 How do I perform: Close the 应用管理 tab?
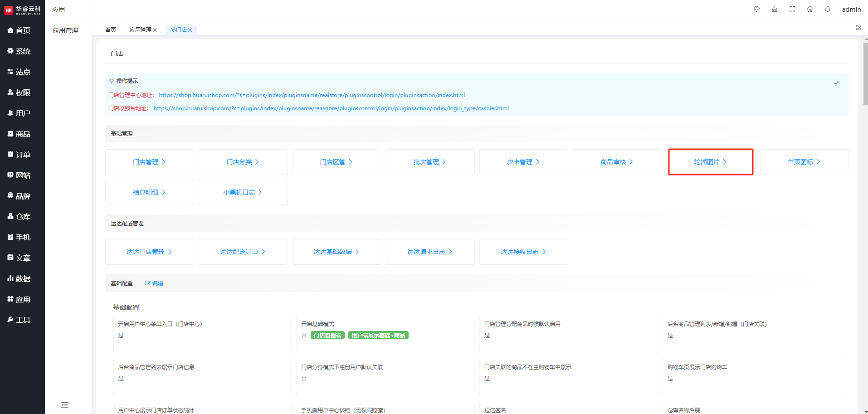click(155, 30)
